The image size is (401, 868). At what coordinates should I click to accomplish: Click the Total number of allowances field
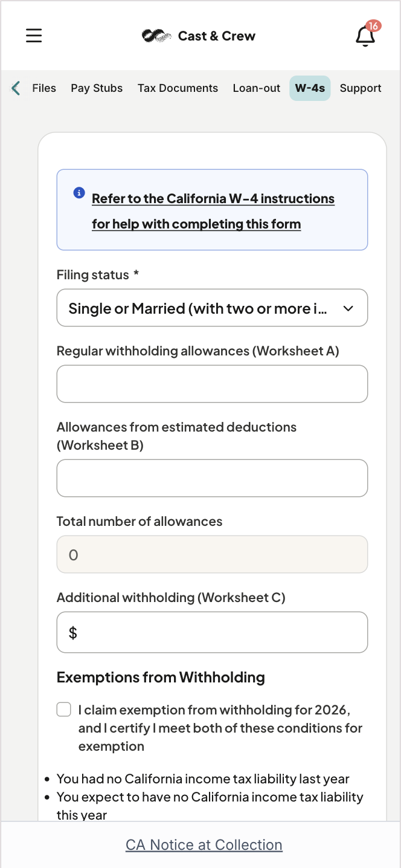212,554
